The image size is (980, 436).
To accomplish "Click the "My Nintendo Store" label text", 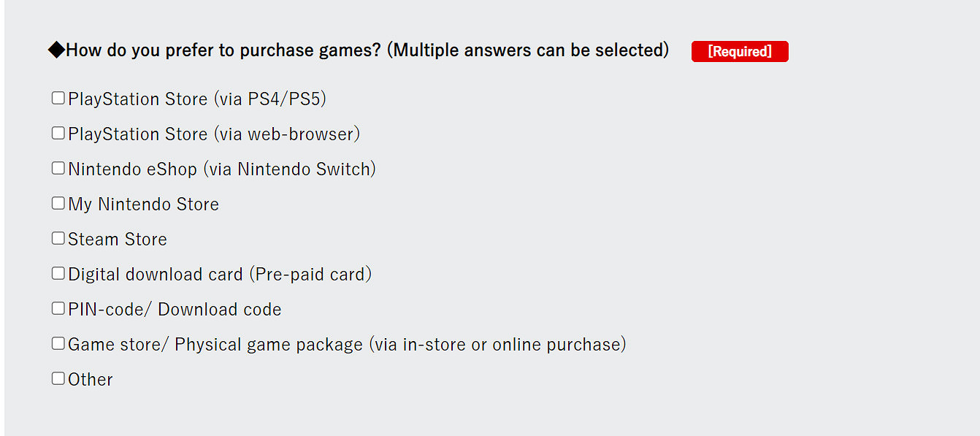I will point(144,204).
